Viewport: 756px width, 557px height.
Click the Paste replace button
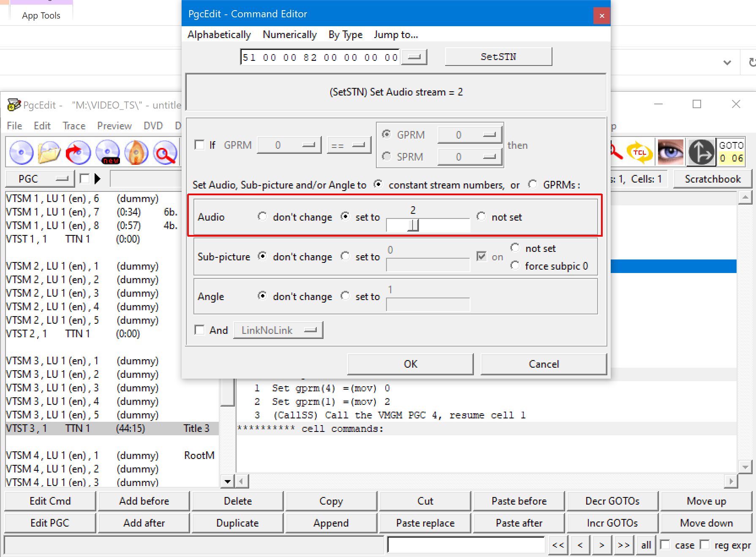[x=425, y=523]
